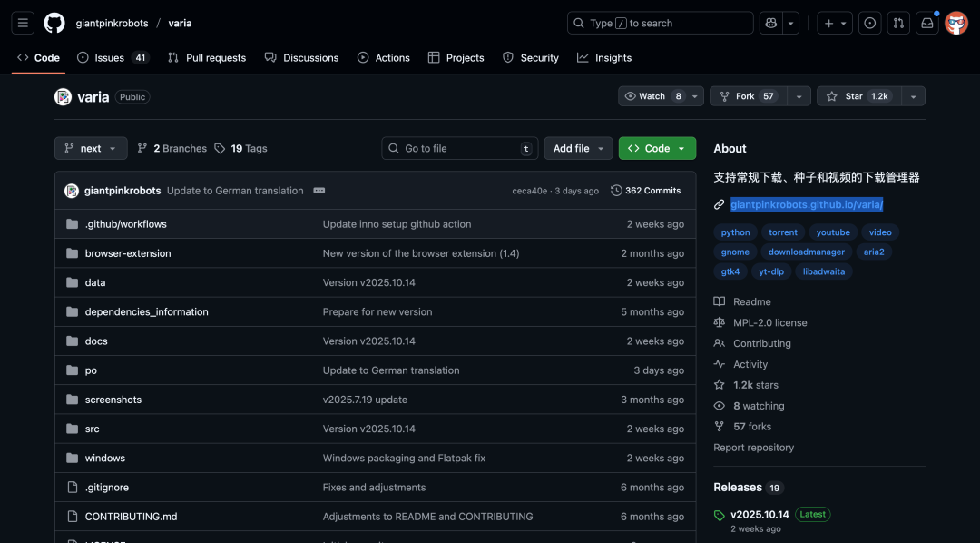Open the src folder
The height and width of the screenshot is (543, 980).
tap(92, 429)
